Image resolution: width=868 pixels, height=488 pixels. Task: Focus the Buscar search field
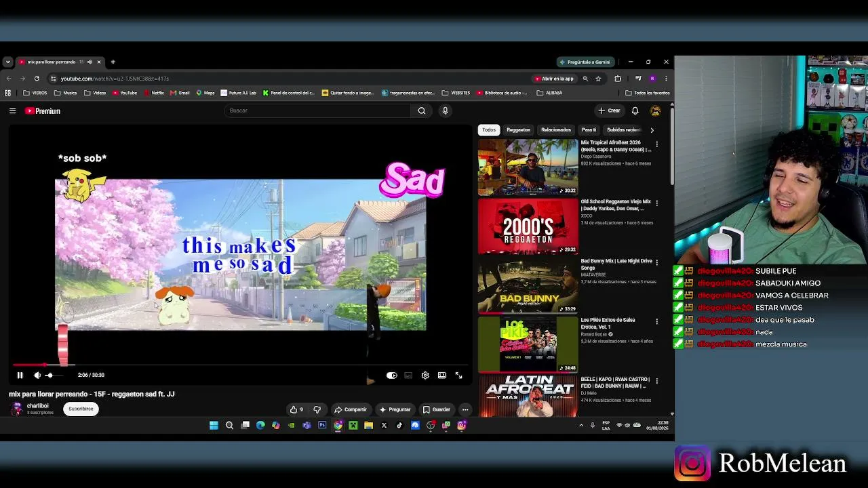[317, 110]
